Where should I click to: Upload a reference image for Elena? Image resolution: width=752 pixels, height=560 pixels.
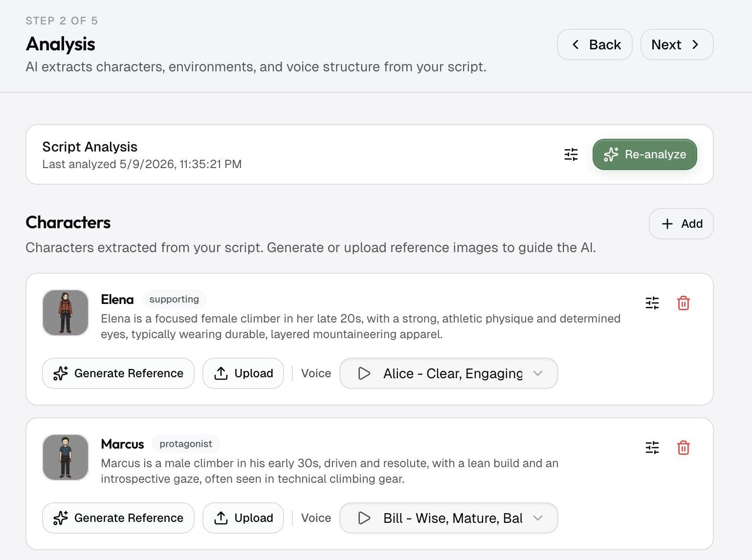pos(243,373)
